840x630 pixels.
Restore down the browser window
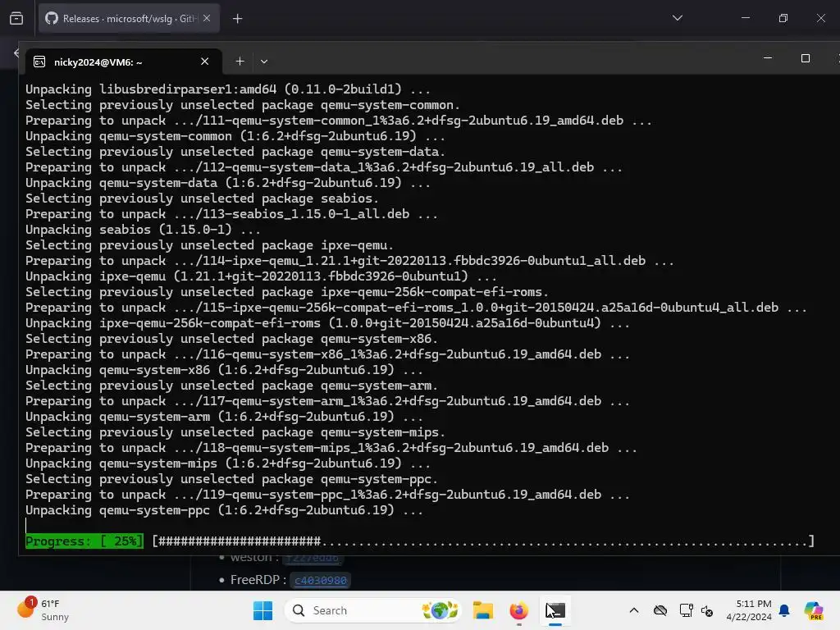(x=783, y=18)
